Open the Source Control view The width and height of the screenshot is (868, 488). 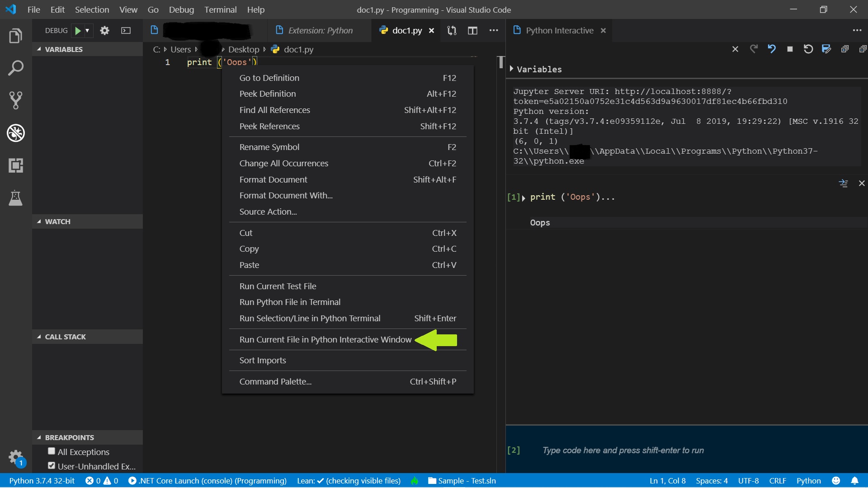(16, 100)
